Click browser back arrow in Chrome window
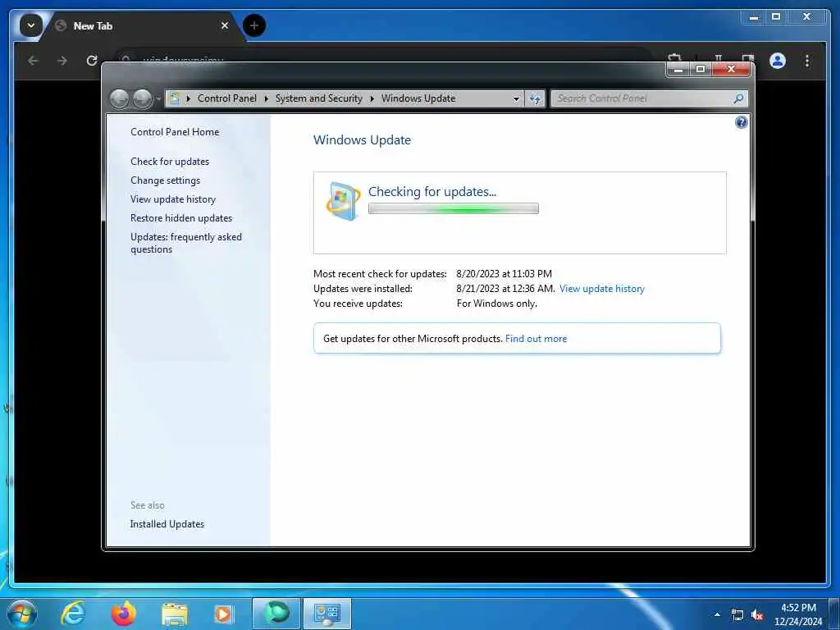This screenshot has width=840, height=630. pos(33,61)
